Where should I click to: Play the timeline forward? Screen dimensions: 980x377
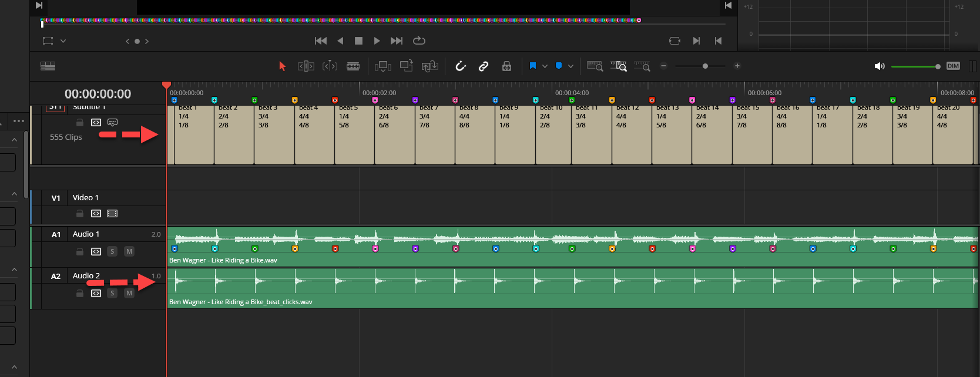pos(377,41)
